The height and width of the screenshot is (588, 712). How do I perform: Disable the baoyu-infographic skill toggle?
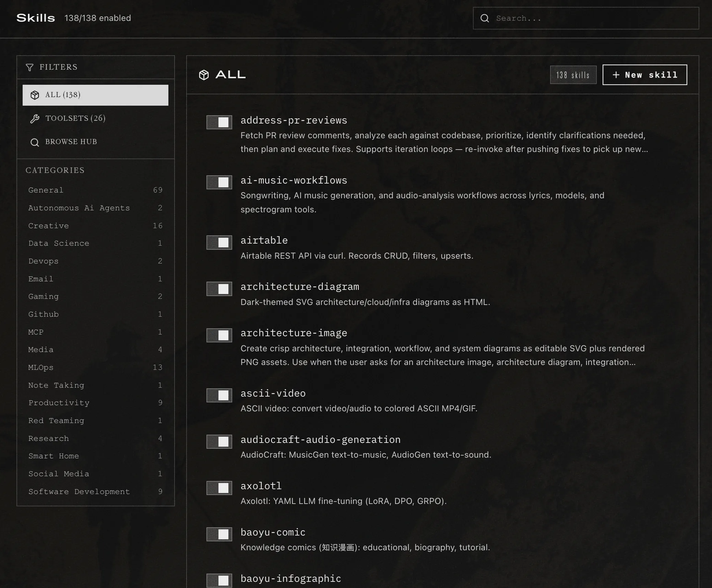pyautogui.click(x=219, y=580)
